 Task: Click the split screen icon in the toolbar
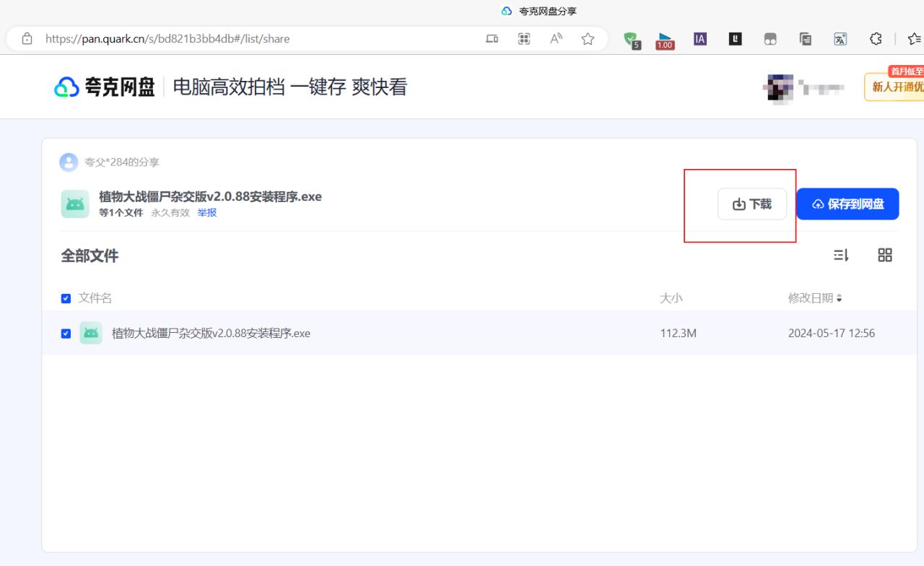tap(770, 39)
